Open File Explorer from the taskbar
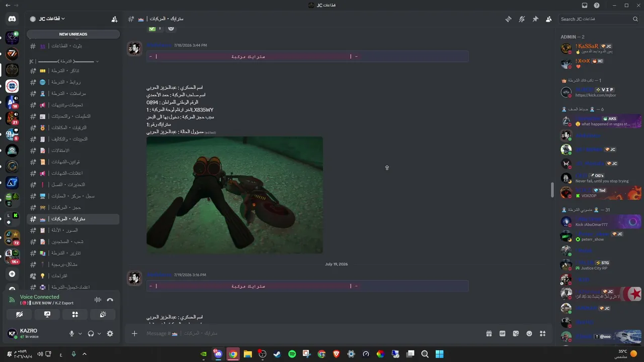The height and width of the screenshot is (362, 644). pos(248,354)
